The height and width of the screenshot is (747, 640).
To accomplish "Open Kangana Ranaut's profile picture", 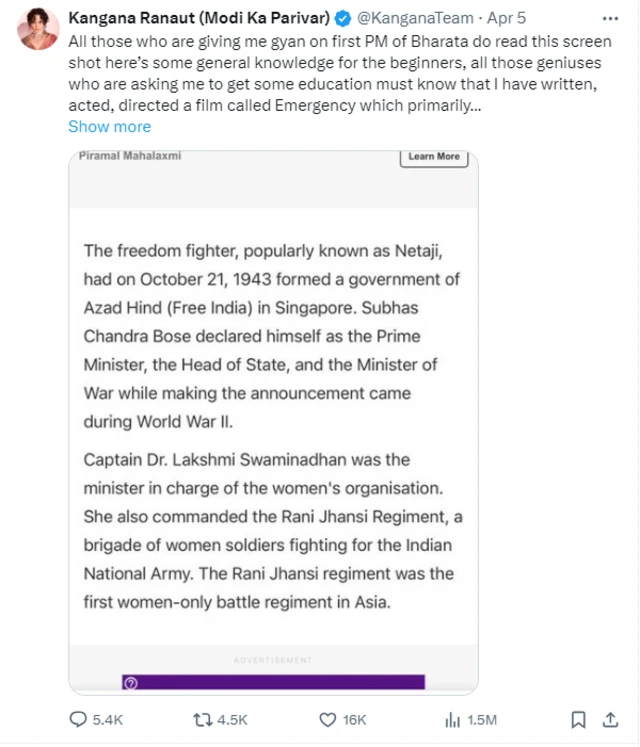I will 38,28.
